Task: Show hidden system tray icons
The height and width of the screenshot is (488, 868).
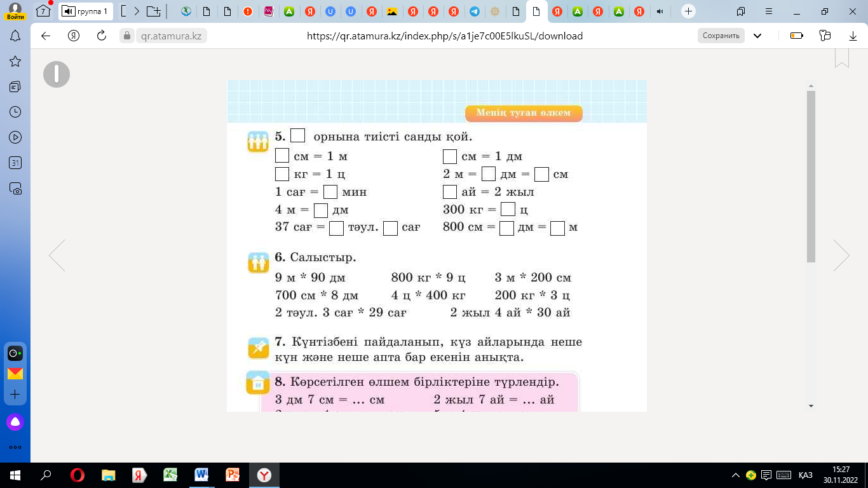Action: pos(736,475)
